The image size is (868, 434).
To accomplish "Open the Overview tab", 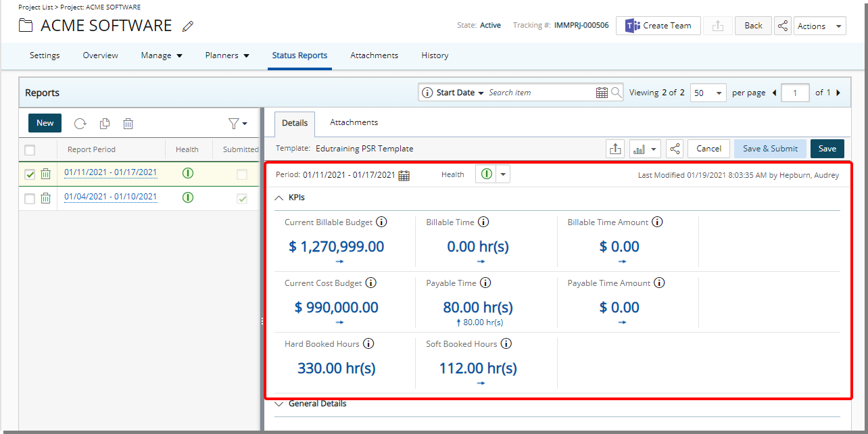I will [100, 55].
